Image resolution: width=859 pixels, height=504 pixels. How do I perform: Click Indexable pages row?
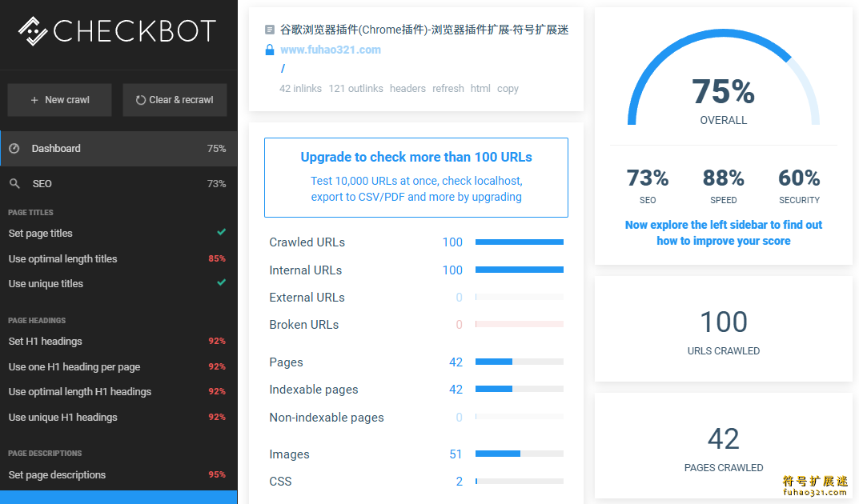415,389
